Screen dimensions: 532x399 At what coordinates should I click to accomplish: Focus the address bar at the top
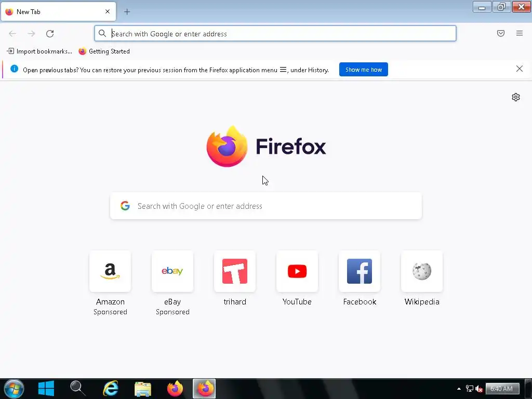click(275, 34)
